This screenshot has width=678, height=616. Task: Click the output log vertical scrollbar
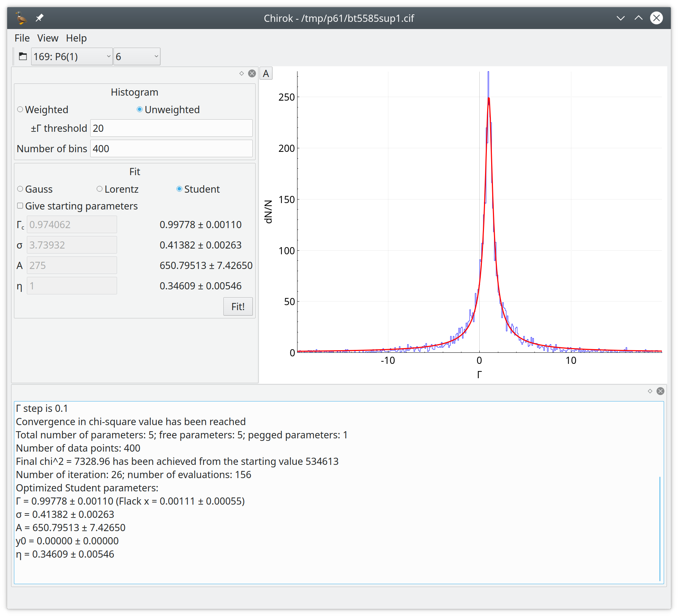pyautogui.click(x=660, y=529)
